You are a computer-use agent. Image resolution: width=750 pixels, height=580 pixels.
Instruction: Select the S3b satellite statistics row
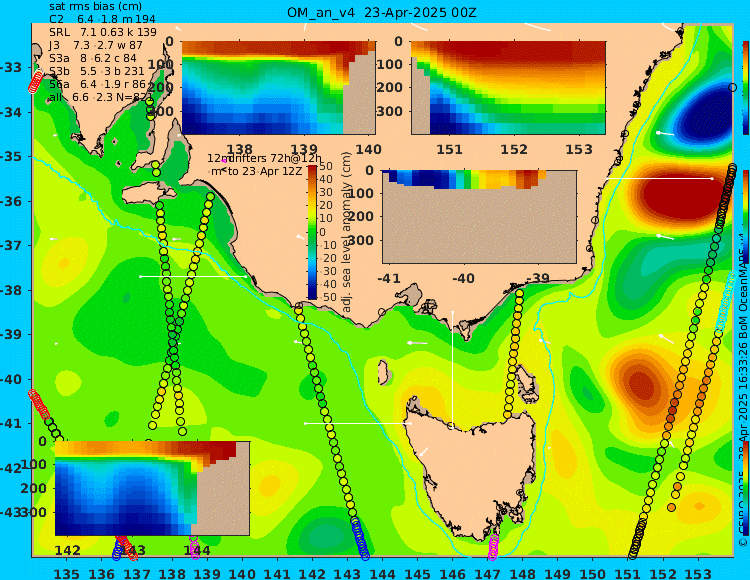pos(97,71)
